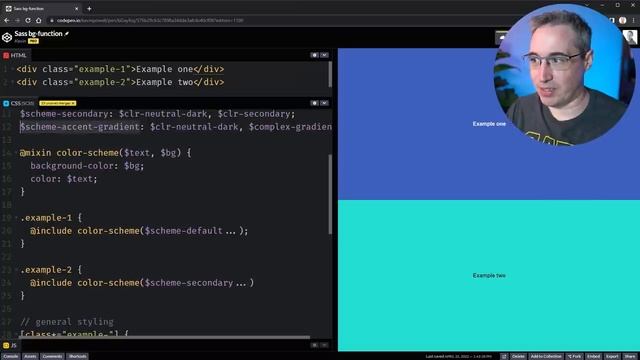Click the HTML line with class example-1
Viewport: 640px width, 360px height.
pos(120,69)
